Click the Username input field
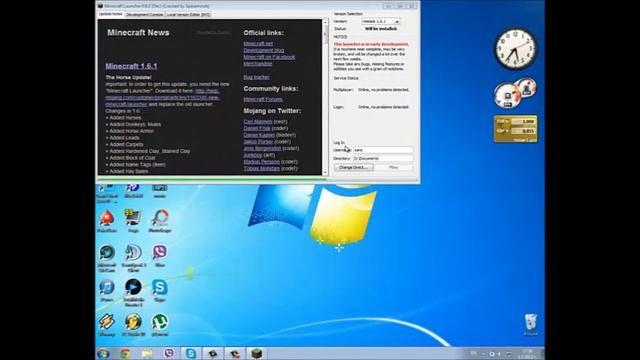This screenshot has height=360, width=640. coord(383,150)
